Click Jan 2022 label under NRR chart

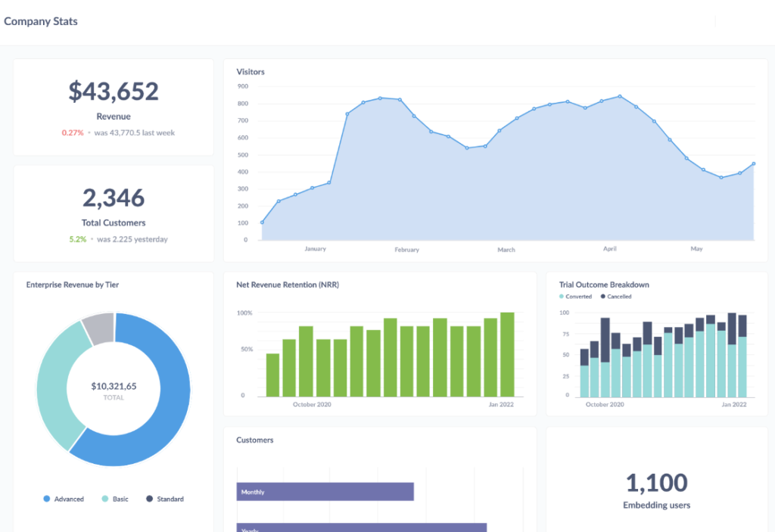501,404
